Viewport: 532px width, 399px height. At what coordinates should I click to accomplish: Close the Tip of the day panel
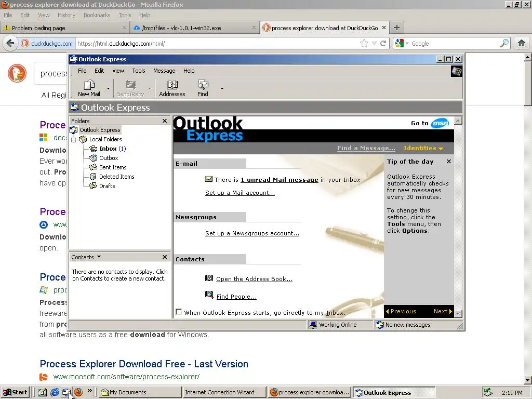[x=449, y=162]
